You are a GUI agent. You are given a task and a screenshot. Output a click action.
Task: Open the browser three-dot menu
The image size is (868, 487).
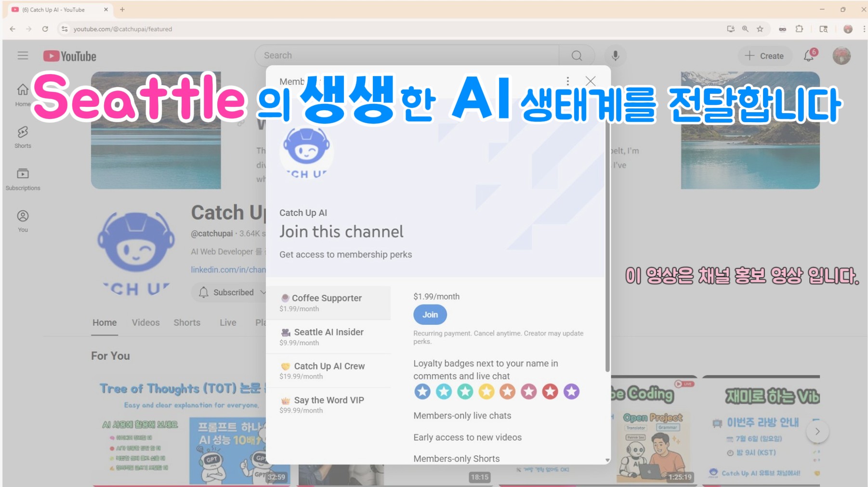tap(864, 29)
